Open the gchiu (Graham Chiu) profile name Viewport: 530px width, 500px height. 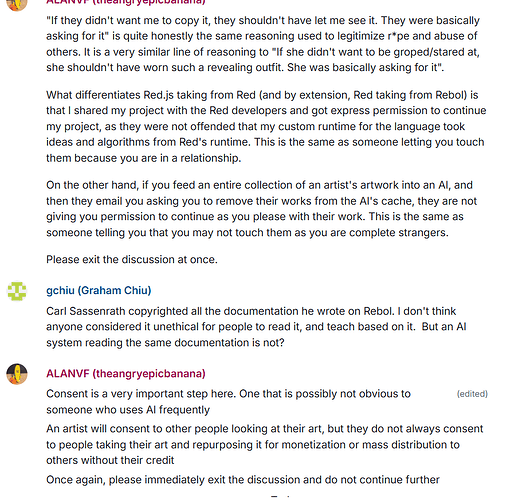(99, 290)
